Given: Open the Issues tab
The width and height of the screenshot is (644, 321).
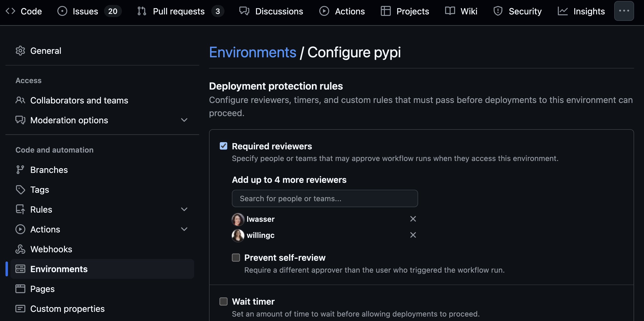Looking at the screenshot, I should coord(90,11).
